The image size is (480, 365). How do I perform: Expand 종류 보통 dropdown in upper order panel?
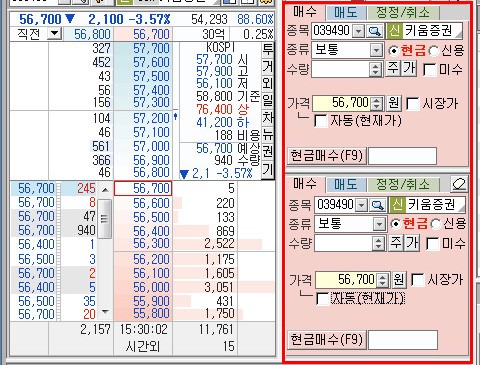coord(376,51)
